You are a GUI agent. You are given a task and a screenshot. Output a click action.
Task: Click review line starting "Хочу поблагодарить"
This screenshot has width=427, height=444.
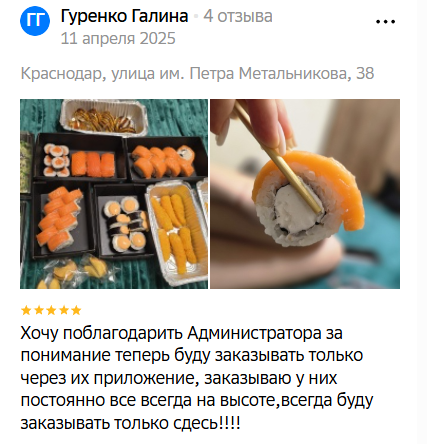click(x=182, y=333)
